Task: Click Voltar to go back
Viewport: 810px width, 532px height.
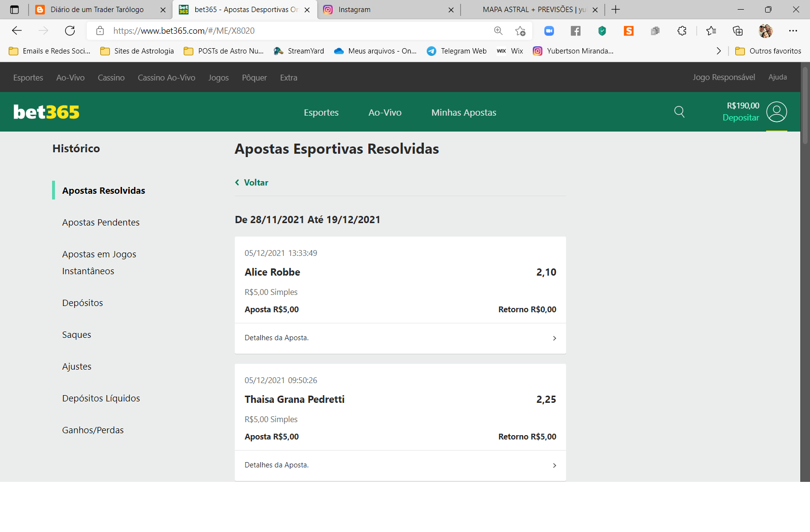Action: [x=252, y=183]
